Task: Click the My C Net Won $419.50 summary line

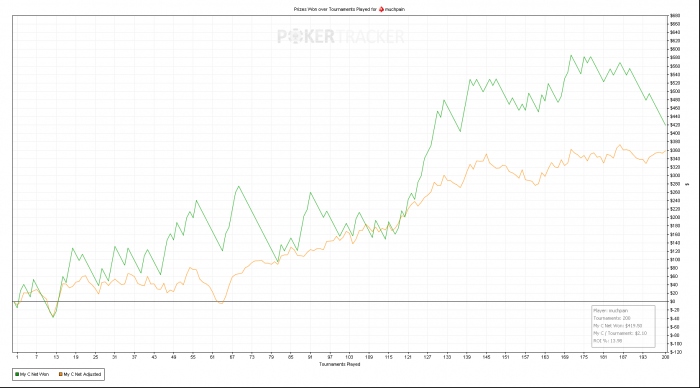Action: [617, 325]
